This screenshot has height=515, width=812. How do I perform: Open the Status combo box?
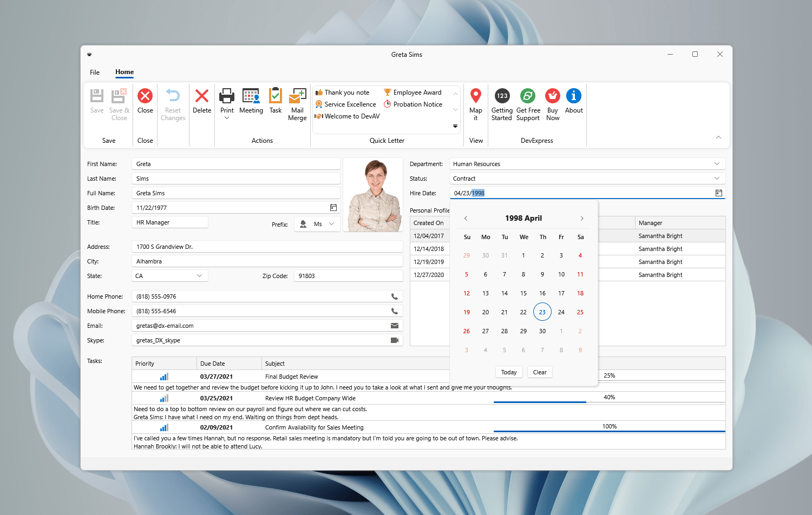[717, 179]
